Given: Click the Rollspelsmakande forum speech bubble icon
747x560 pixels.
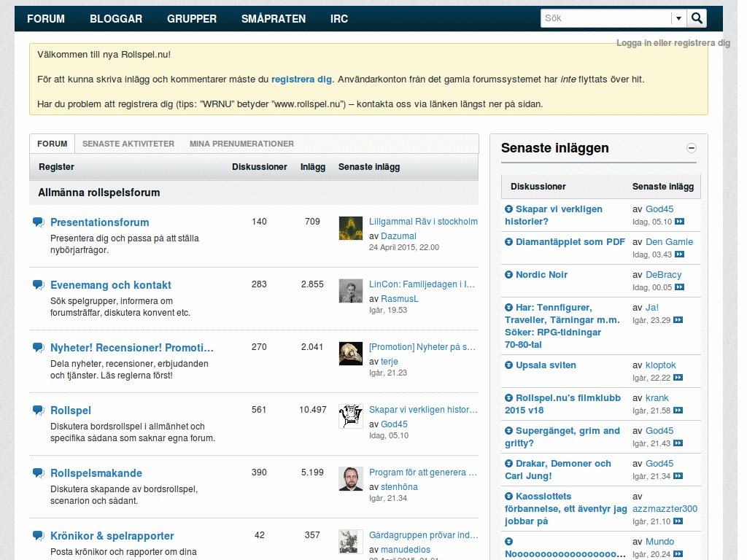Looking at the screenshot, I should [x=38, y=473].
